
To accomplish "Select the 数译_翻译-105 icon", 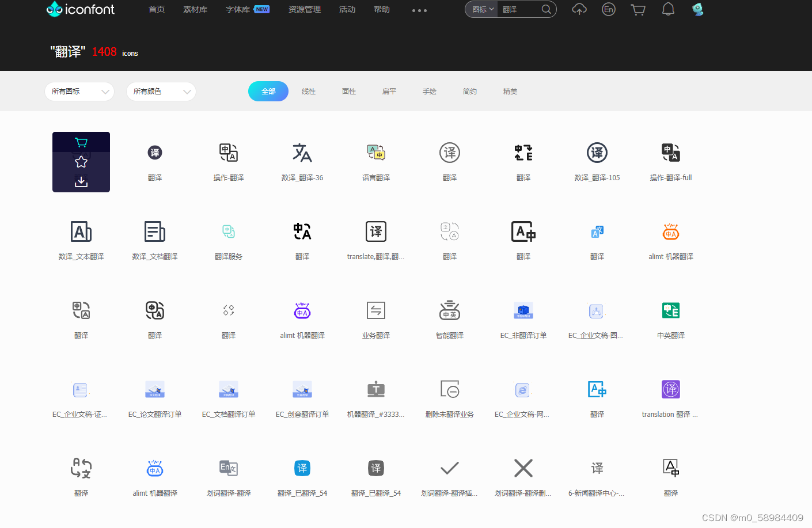I will (x=597, y=153).
